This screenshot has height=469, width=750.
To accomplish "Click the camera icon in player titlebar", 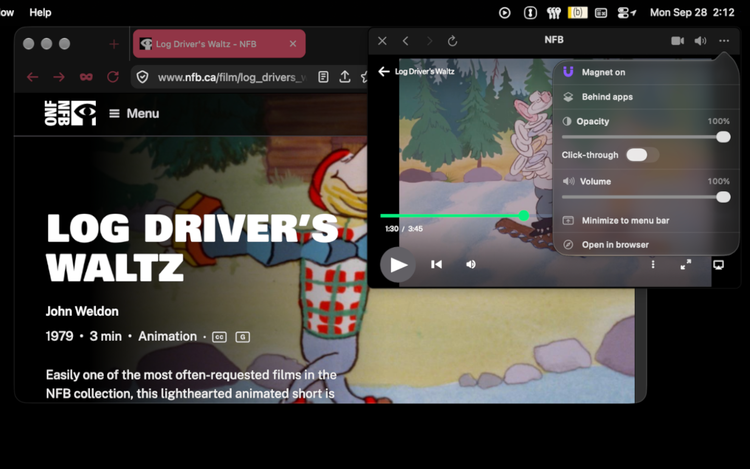I will click(677, 41).
